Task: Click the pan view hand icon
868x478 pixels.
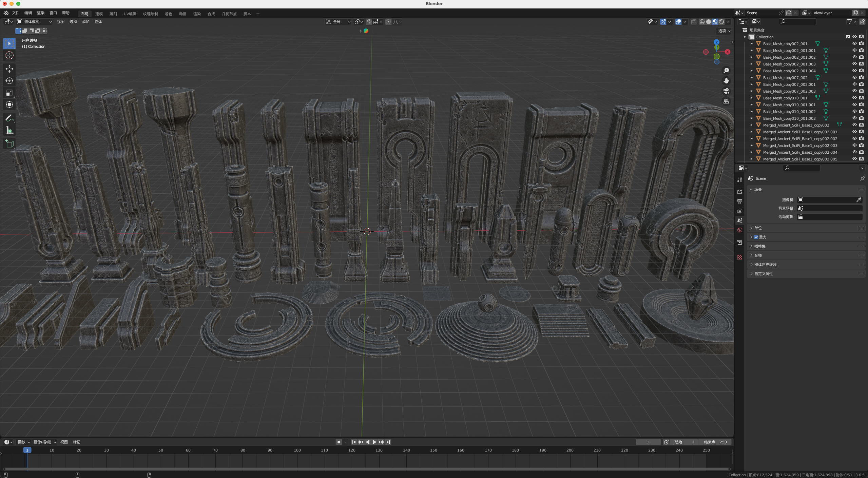Action: [726, 81]
